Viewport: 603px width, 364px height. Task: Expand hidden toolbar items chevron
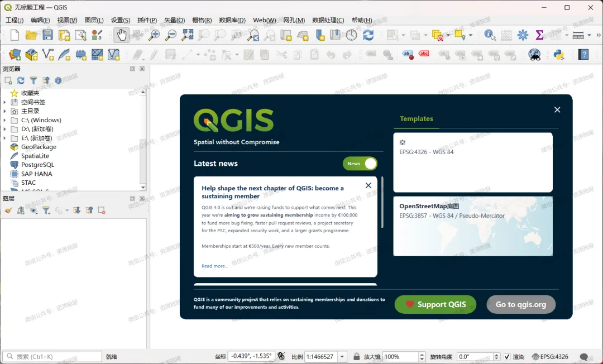[599, 35]
